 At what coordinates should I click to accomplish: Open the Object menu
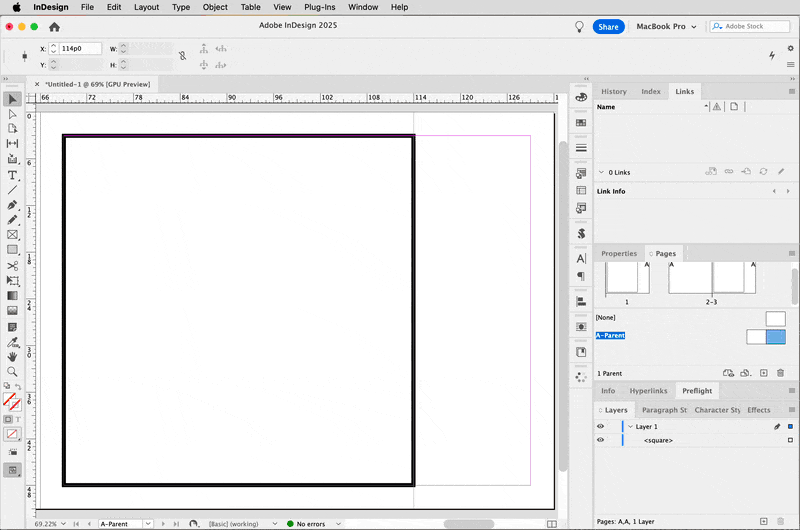[215, 7]
